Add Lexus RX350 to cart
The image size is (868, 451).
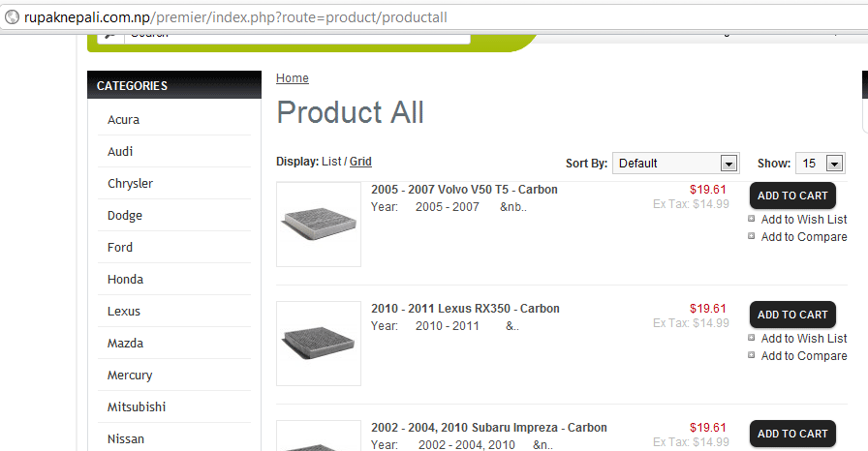click(x=791, y=315)
